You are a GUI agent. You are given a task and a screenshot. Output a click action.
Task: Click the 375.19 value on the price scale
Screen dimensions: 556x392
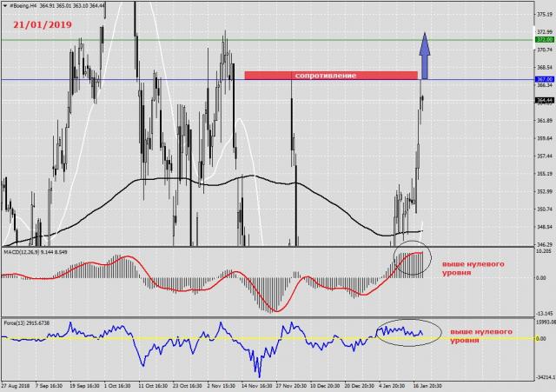[x=545, y=13]
